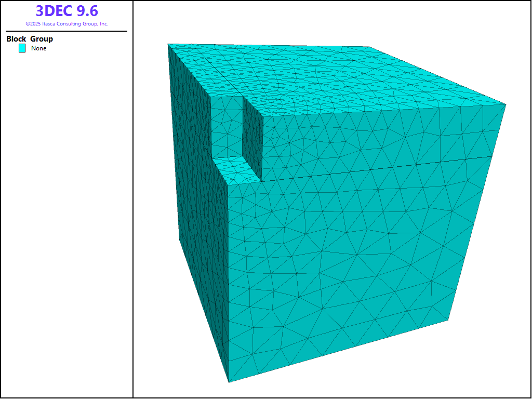Select the None group legend label

(38, 48)
